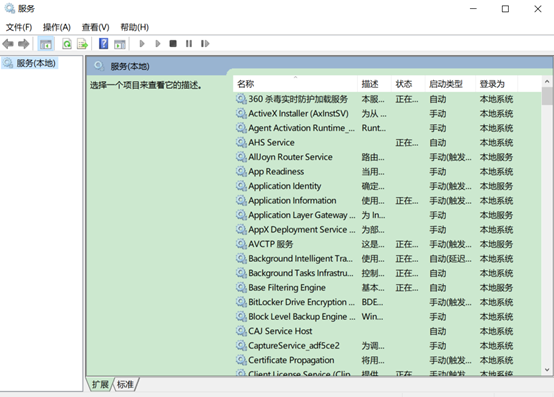
Task: Open the 文件(F) menu
Action: 19,27
